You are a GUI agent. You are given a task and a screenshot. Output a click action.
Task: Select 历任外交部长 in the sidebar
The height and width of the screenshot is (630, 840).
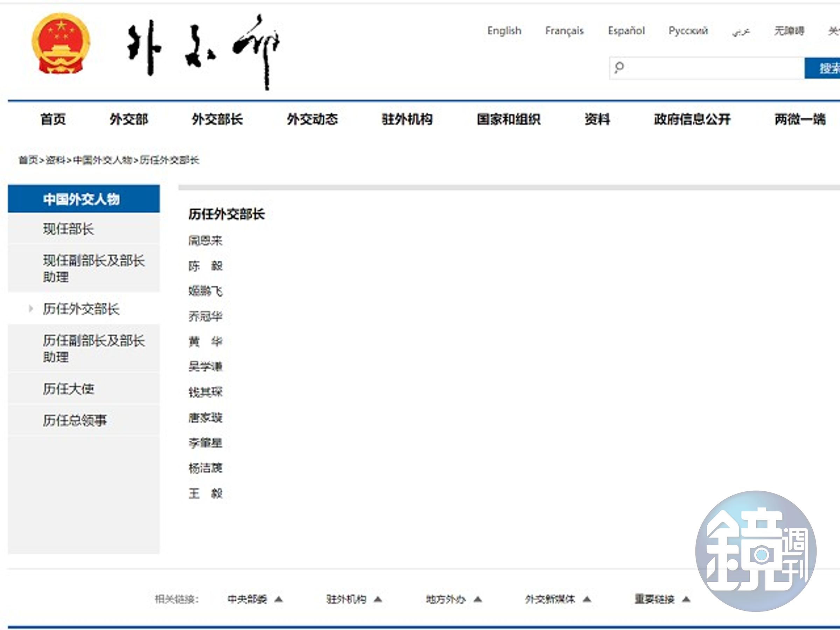pyautogui.click(x=84, y=309)
